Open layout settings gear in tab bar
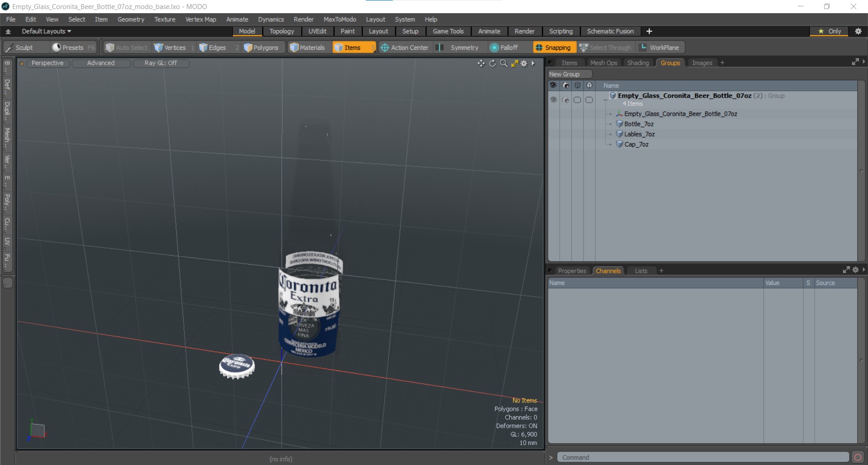Screen dimensions: 868x465 click(858, 31)
